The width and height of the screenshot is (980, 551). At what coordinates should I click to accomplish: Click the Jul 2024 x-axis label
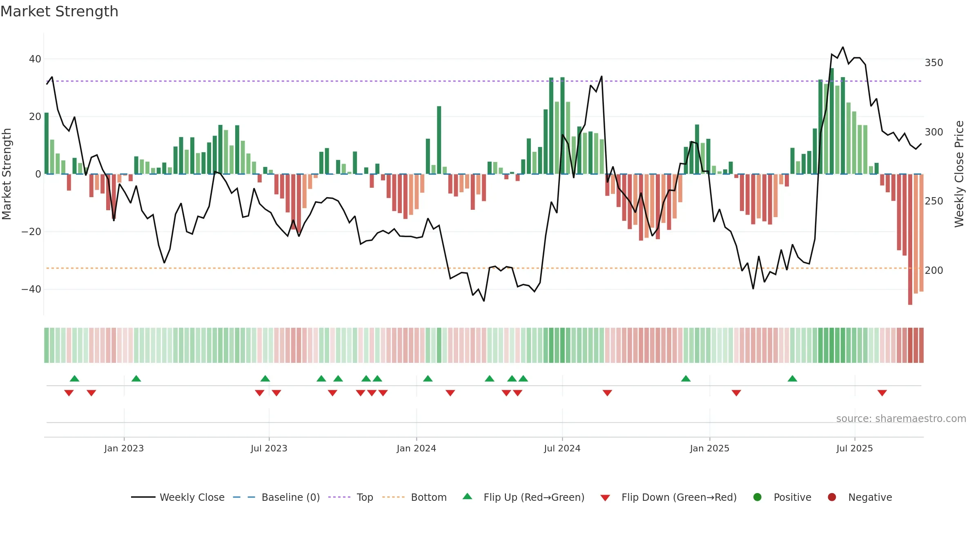[562, 449]
